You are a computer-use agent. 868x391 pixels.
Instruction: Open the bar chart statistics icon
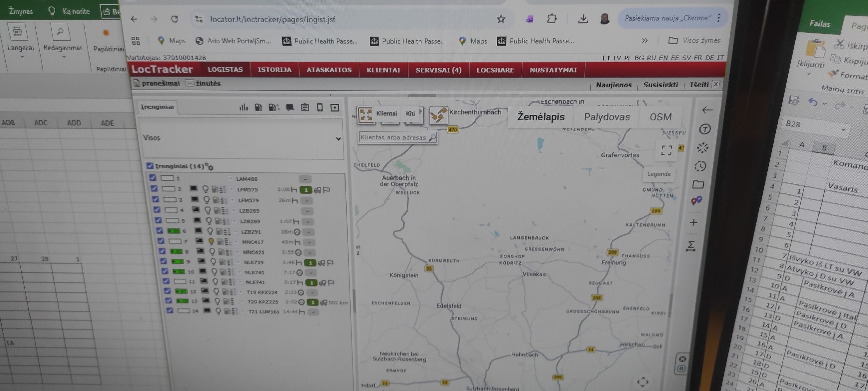pos(243,108)
